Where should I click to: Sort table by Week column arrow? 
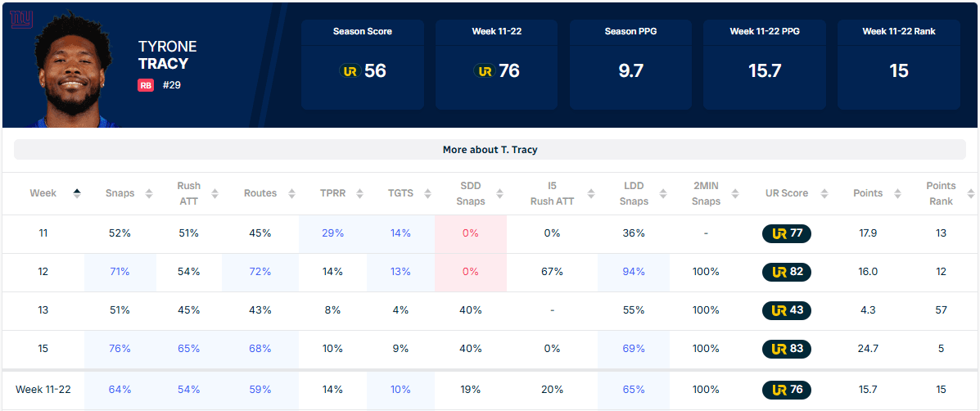coord(77,193)
